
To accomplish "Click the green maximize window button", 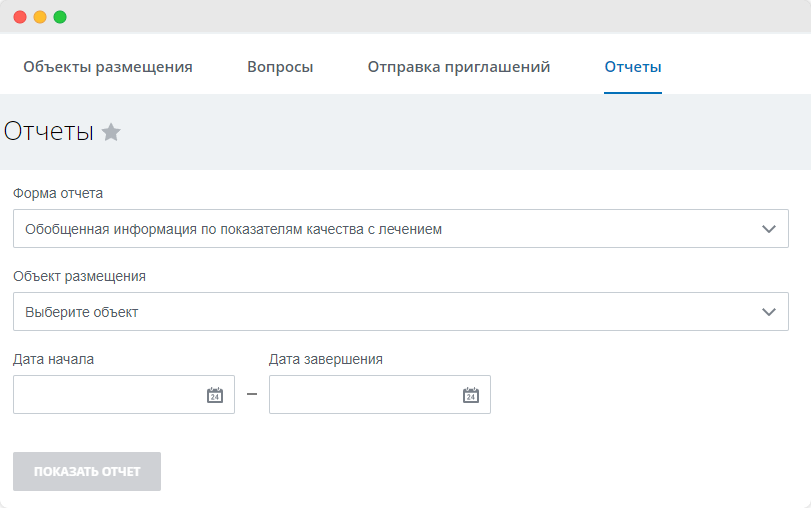I will pyautogui.click(x=60, y=17).
